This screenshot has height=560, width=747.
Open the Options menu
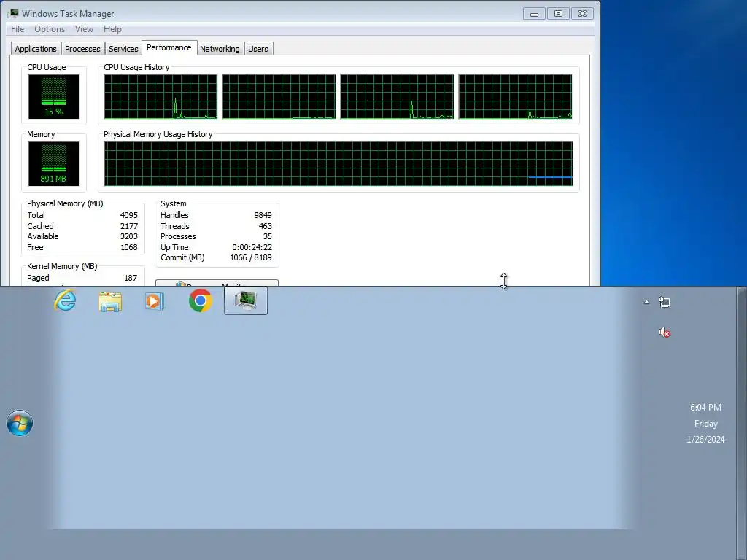(x=50, y=29)
